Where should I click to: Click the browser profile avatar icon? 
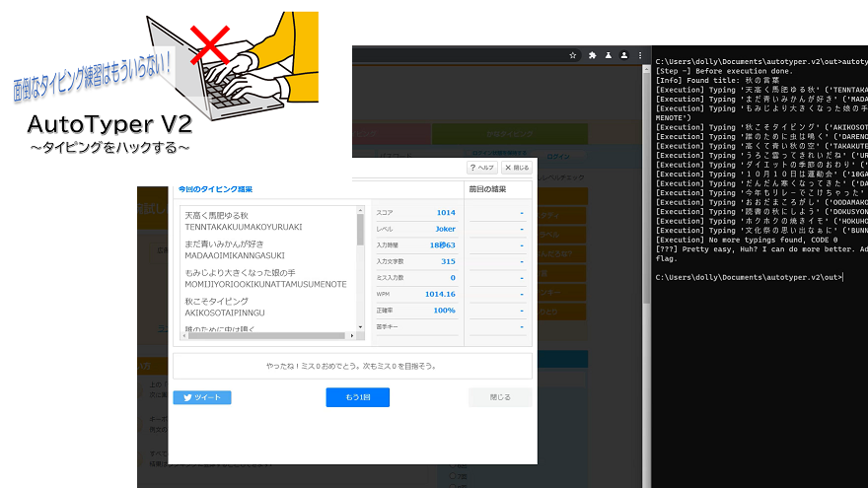coord(611,55)
